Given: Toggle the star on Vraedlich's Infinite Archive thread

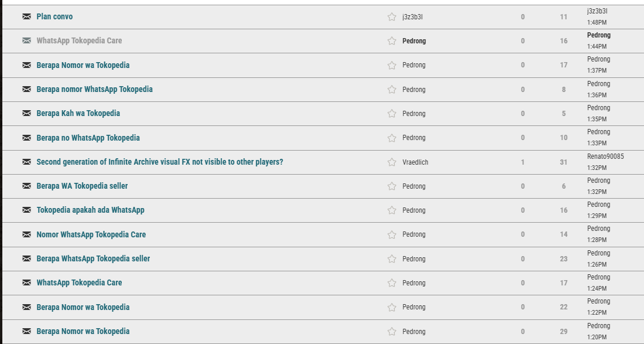Looking at the screenshot, I should click(x=392, y=162).
